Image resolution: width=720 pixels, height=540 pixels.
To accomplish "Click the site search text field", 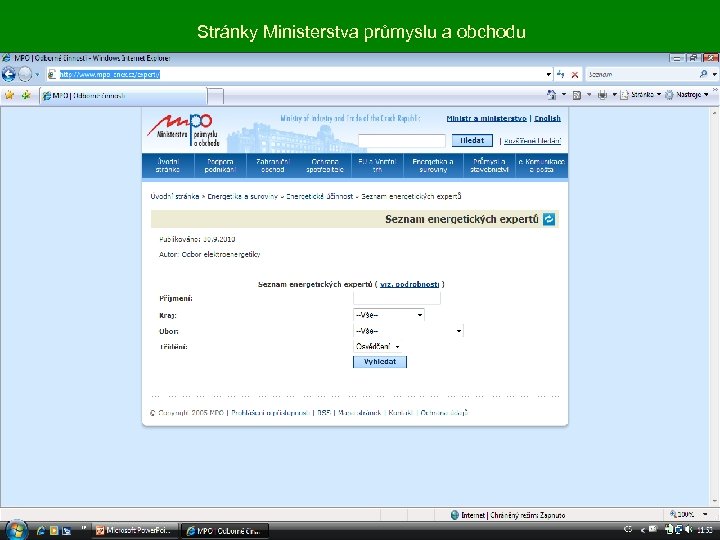I will click(402, 141).
